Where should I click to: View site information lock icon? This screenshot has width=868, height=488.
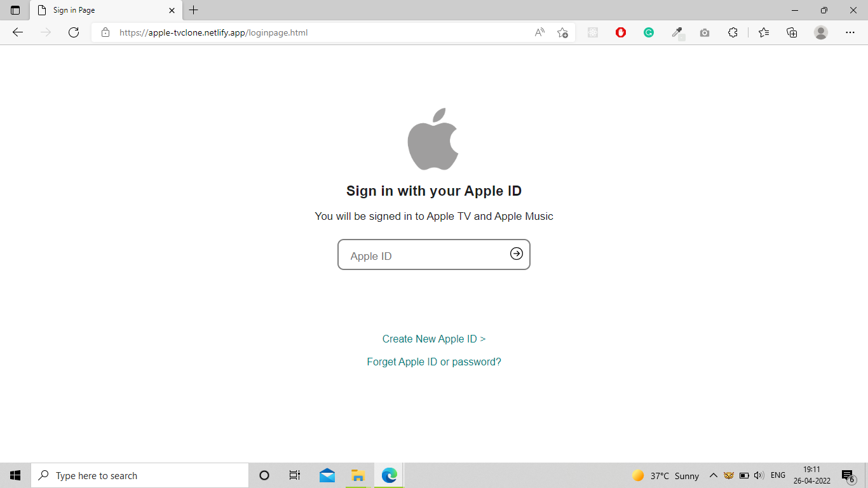(x=105, y=32)
